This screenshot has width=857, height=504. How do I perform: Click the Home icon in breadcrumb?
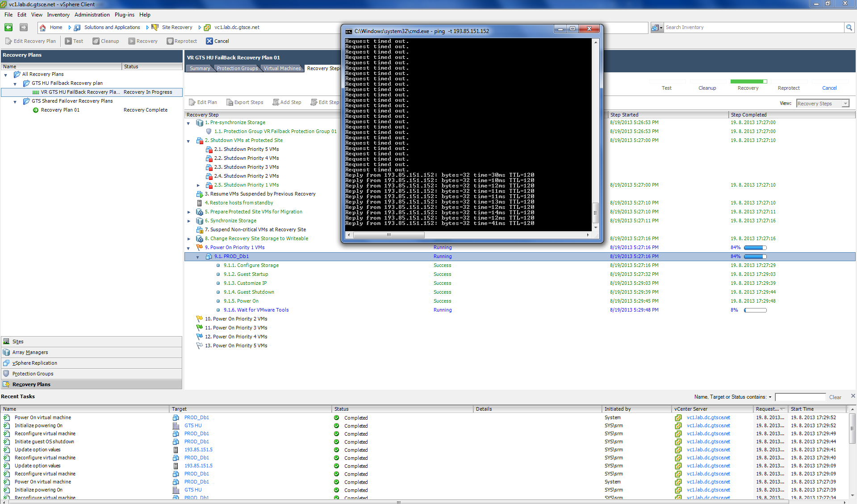coord(43,28)
